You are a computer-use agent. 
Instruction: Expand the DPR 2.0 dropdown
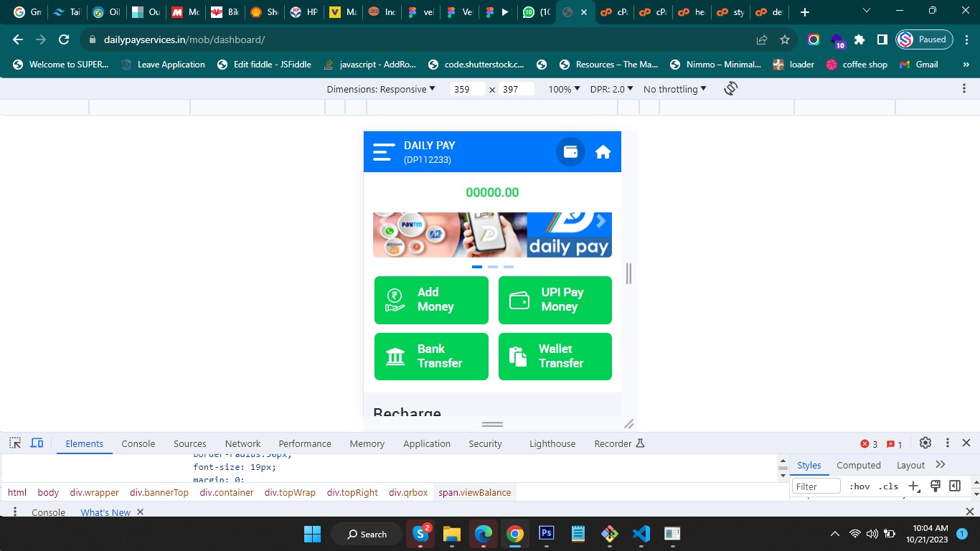point(611,89)
